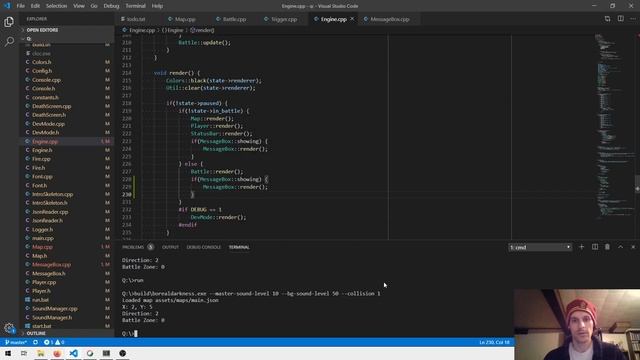Image resolution: width=640 pixels, height=360 pixels.
Task: Switch to the Trigger.cpp editor tab
Action: click(x=283, y=19)
